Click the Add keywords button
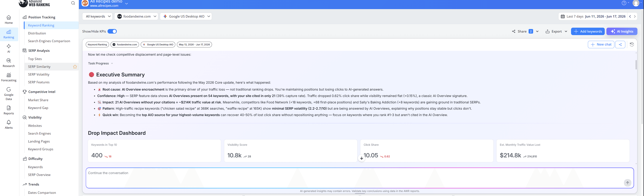This screenshot has width=644, height=196. click(x=588, y=31)
